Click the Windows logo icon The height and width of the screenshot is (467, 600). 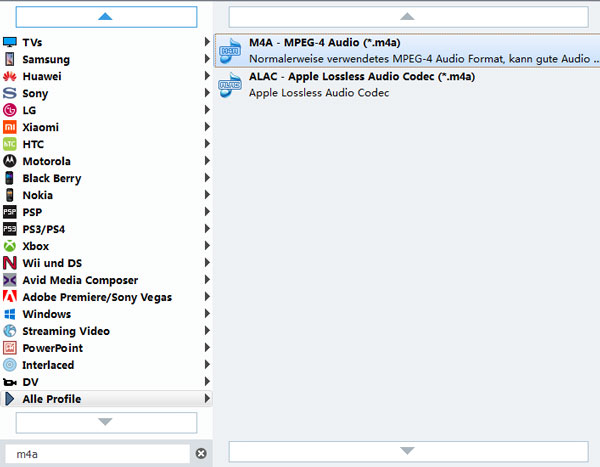(10, 314)
